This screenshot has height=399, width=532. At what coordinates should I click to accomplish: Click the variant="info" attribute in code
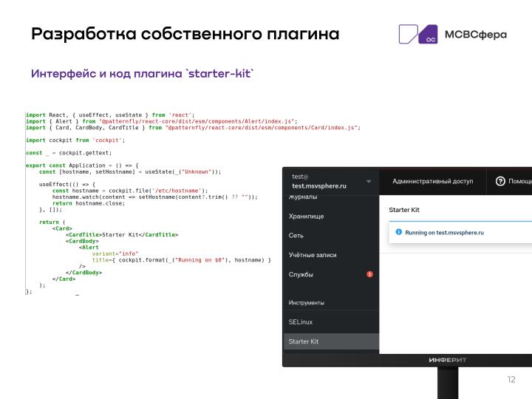pyautogui.click(x=115, y=253)
